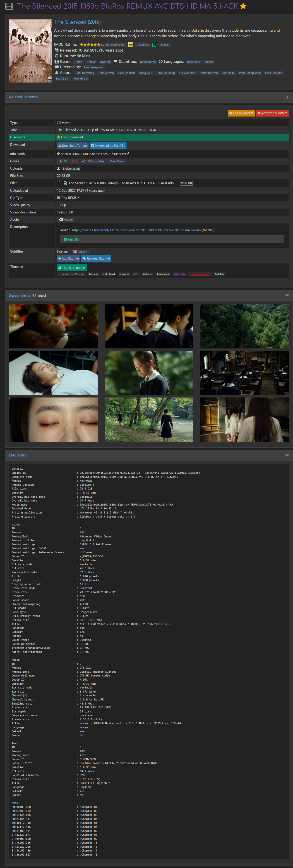The image size is (293, 868).
Task: Click Report this Torrent
Action: click(x=272, y=113)
